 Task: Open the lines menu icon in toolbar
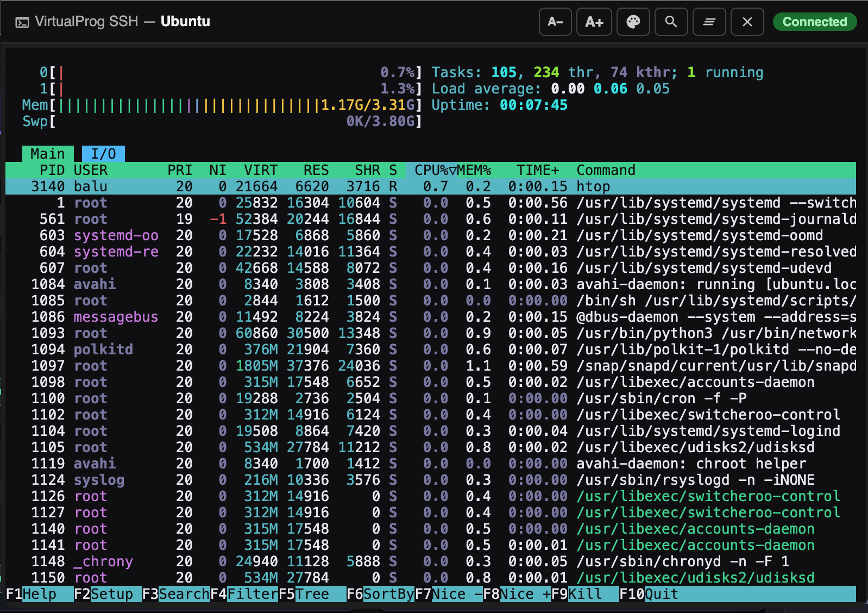709,22
